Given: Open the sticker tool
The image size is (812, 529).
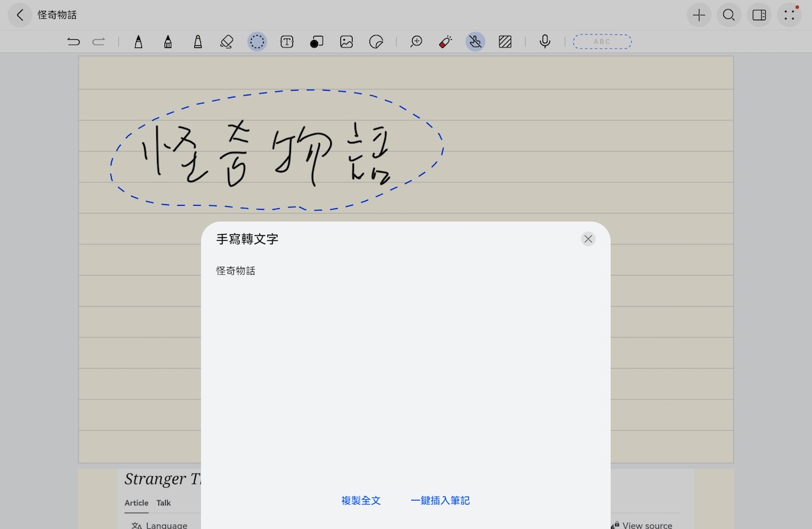Looking at the screenshot, I should (376, 42).
